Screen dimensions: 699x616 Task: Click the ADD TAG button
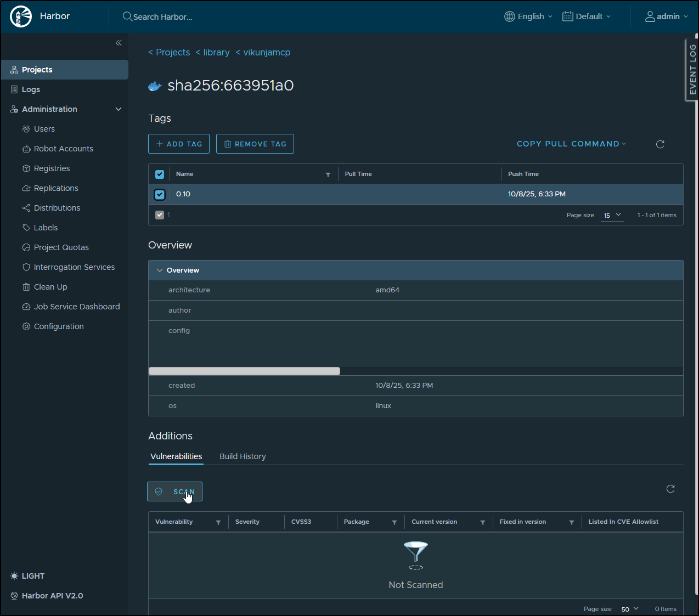(179, 144)
